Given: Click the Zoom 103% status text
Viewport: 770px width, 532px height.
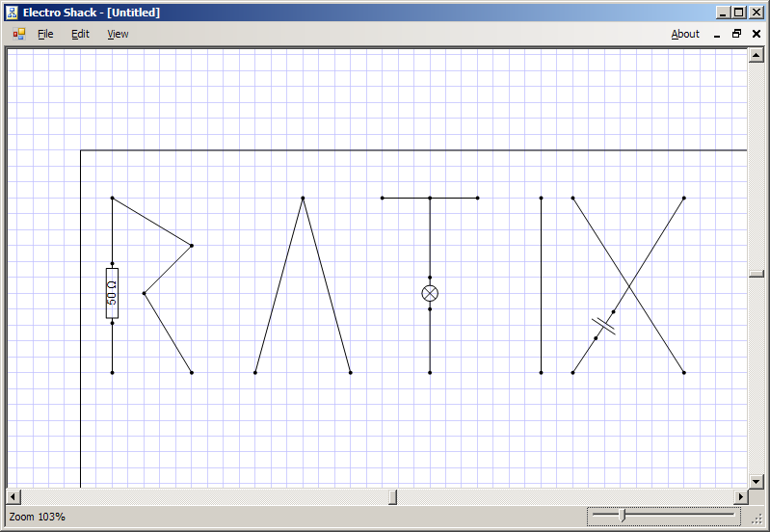Looking at the screenshot, I should click(x=38, y=517).
